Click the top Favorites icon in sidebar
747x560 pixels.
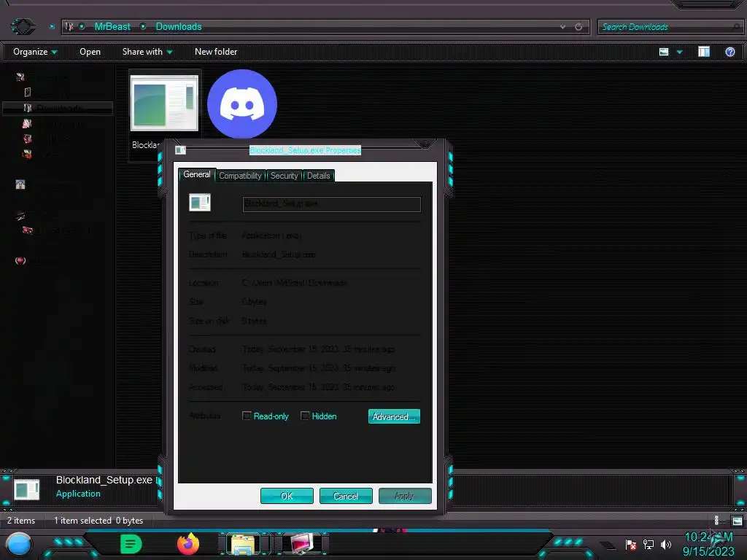[x=20, y=77]
